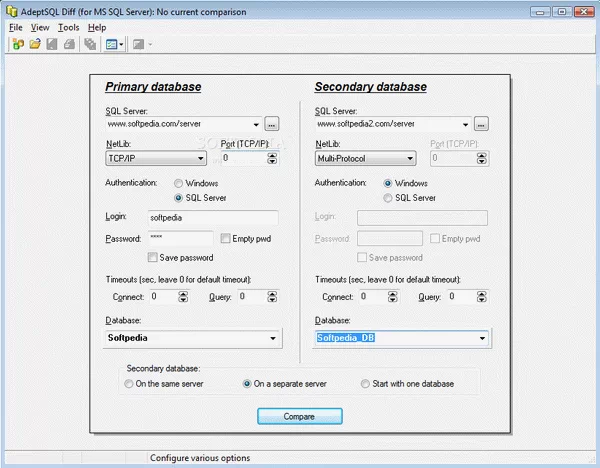Click the grayed double-database toolbar icon

90,44
